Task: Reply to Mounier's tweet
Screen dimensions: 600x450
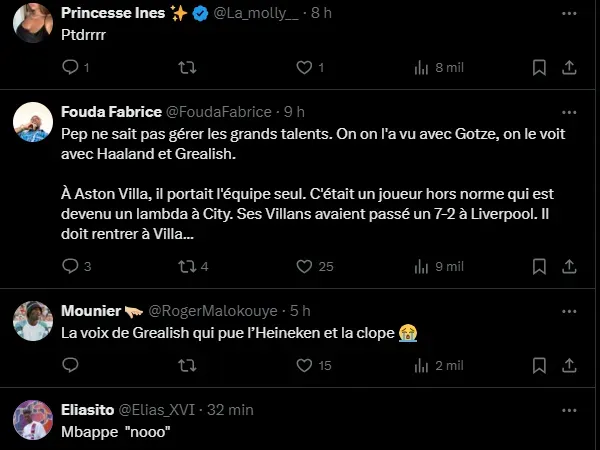Action: pos(70,366)
